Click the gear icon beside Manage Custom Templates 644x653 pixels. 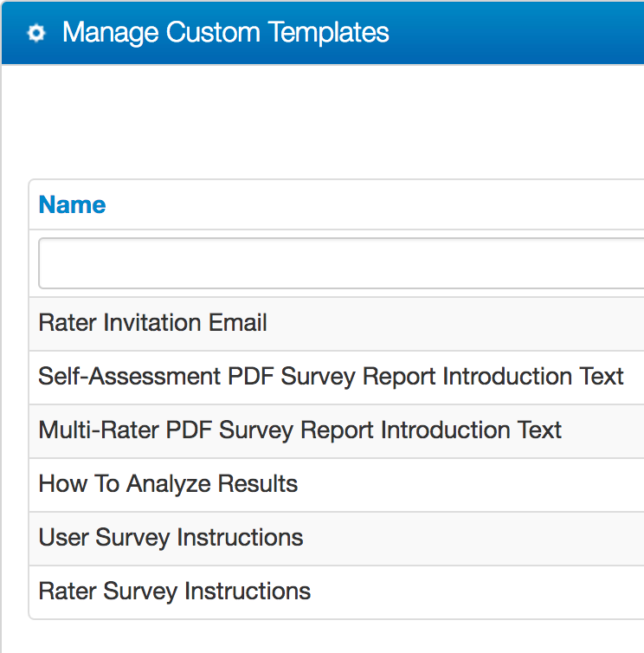coord(36,33)
